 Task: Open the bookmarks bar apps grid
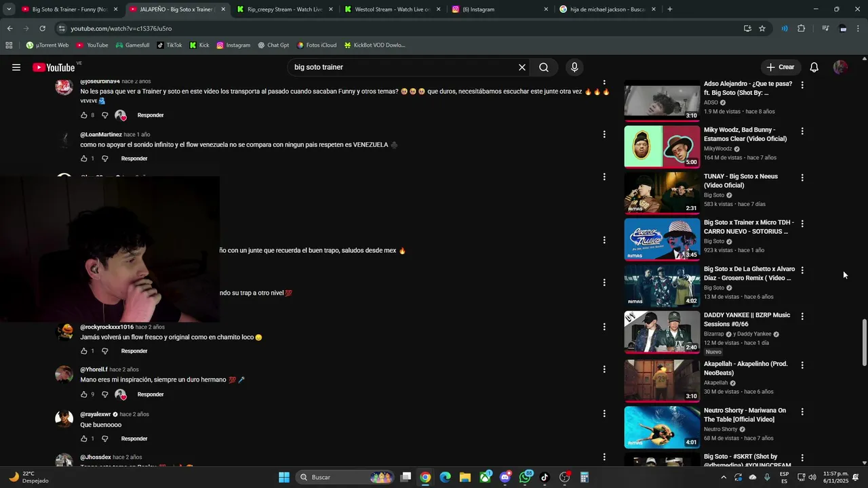point(9,45)
